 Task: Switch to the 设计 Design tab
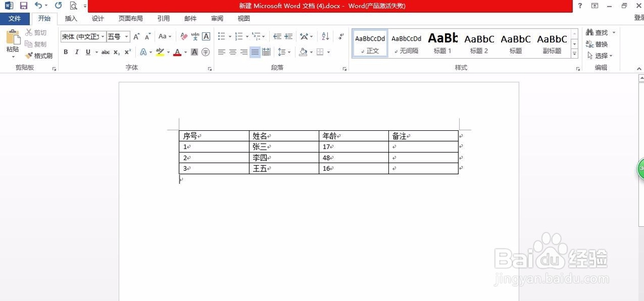click(98, 19)
